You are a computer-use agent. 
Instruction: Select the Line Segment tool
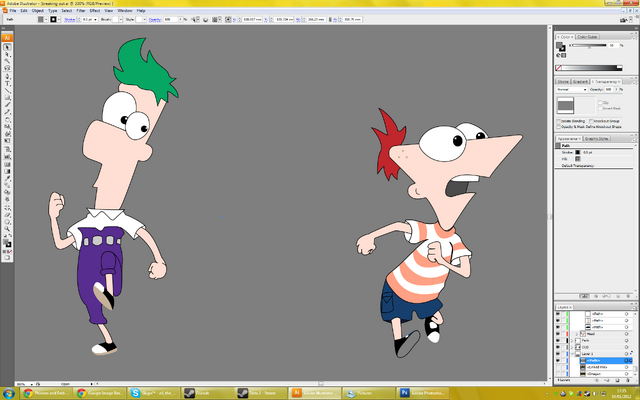click(7, 90)
